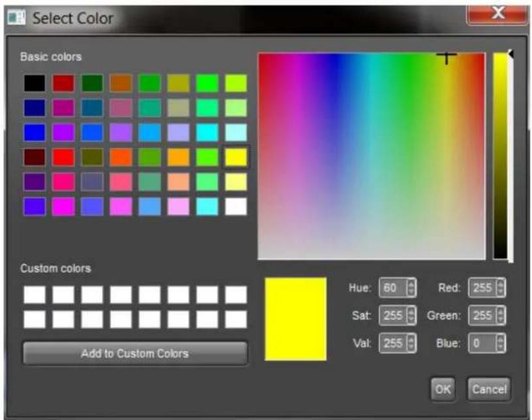Increase Green with its up arrow
The height and width of the screenshot is (420, 532).
tap(501, 312)
